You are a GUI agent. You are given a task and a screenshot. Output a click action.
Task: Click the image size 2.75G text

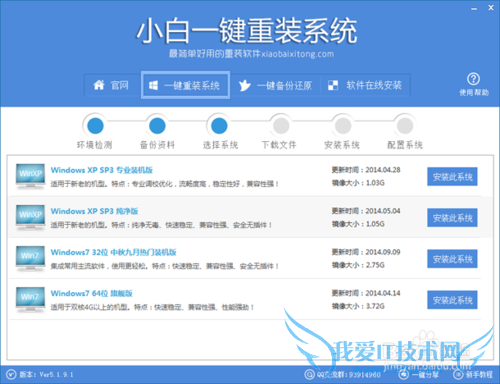coord(375,265)
